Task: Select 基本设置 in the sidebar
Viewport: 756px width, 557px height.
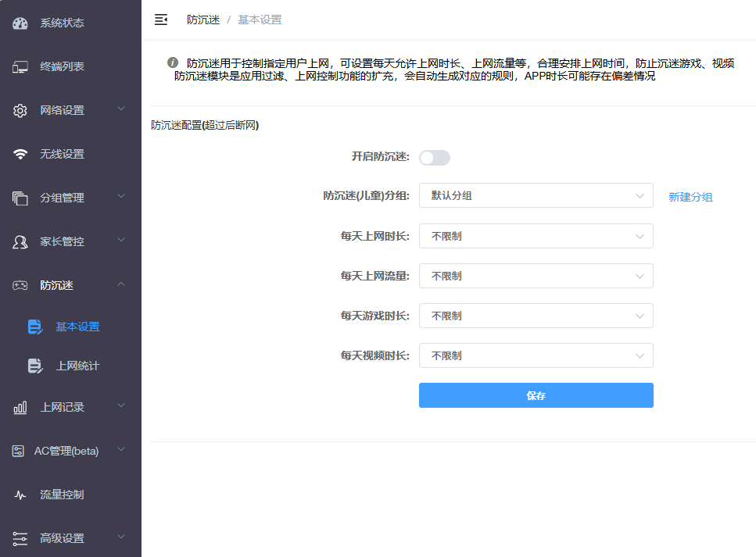Action: click(x=77, y=327)
